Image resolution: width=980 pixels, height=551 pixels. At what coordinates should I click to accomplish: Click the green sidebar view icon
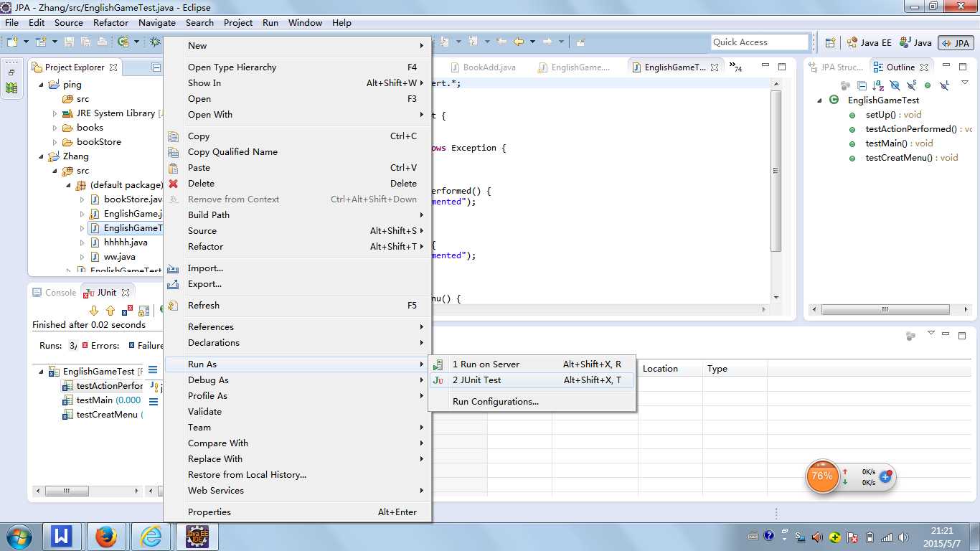11,88
